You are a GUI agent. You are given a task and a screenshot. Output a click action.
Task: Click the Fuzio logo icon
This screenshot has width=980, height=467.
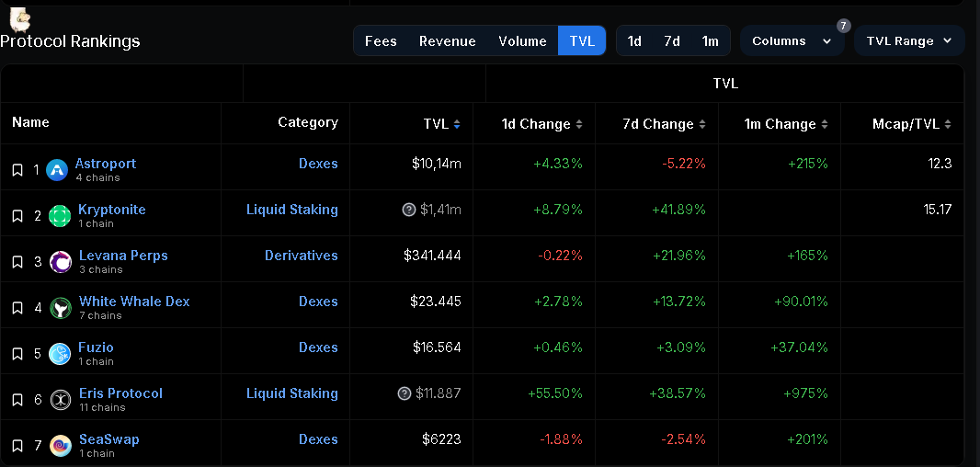tap(60, 354)
